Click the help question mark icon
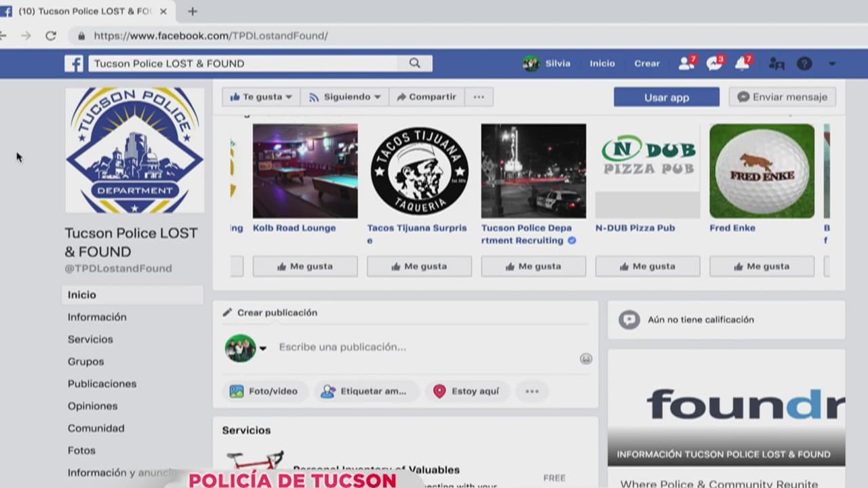The image size is (868, 488). point(804,64)
